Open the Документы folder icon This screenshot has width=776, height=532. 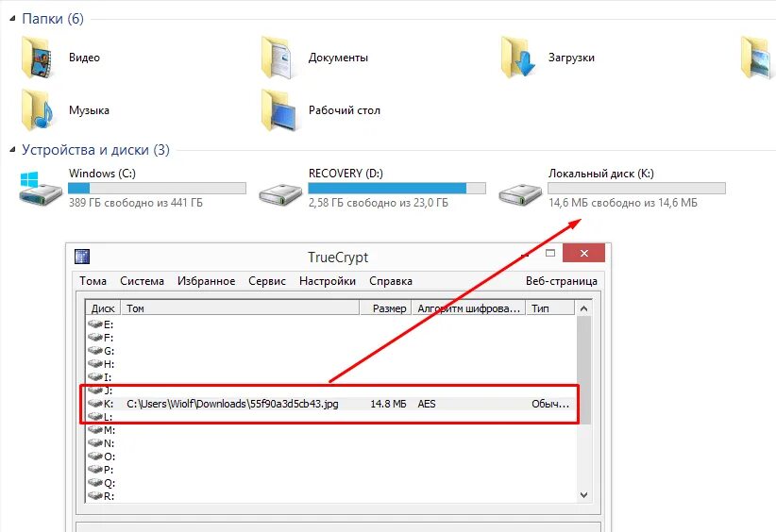[x=278, y=58]
